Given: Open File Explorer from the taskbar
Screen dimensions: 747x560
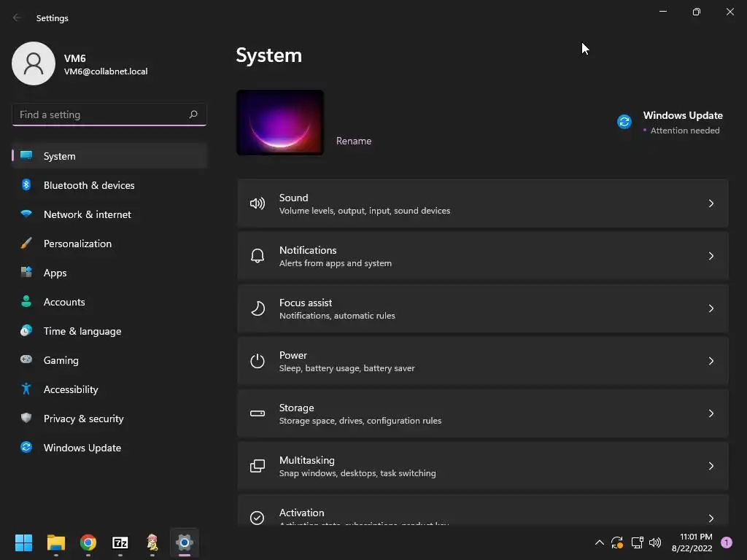Looking at the screenshot, I should point(55,542).
